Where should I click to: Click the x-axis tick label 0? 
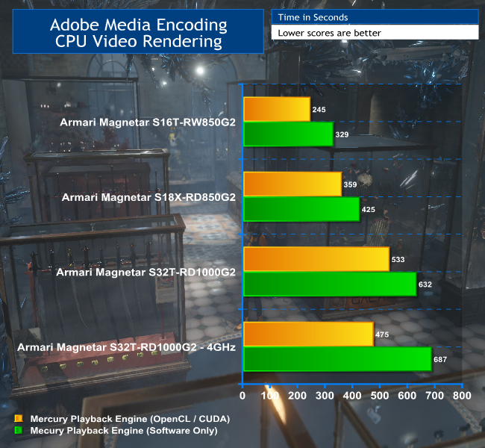click(x=242, y=396)
